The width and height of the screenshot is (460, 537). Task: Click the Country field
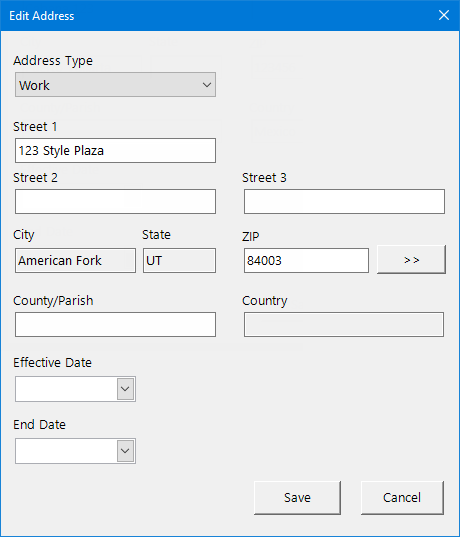(x=344, y=324)
